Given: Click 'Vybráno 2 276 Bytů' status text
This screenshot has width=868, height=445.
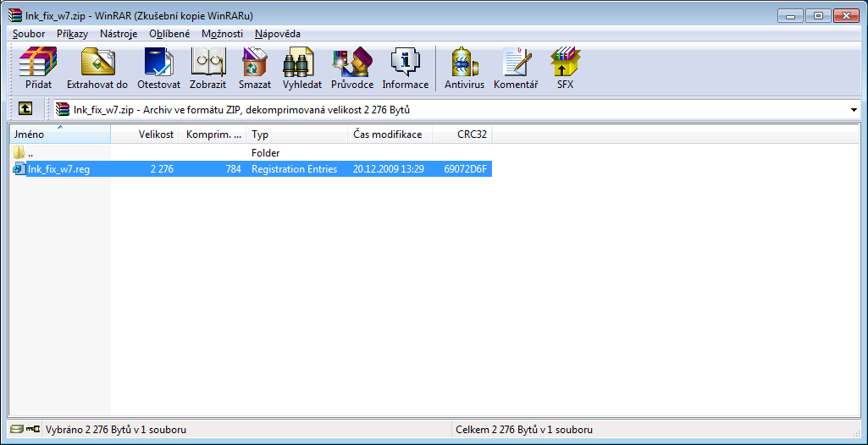Looking at the screenshot, I should (116, 430).
